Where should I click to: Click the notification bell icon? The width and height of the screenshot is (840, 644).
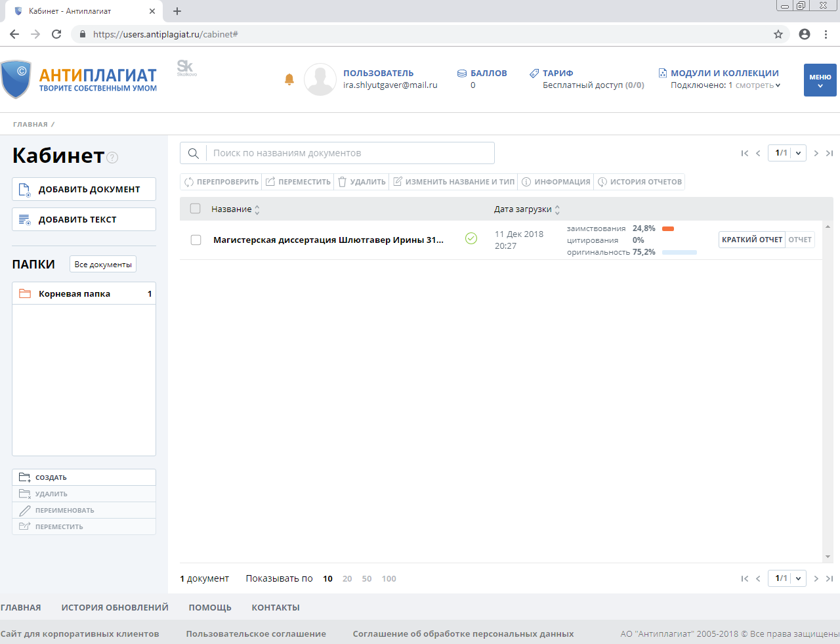tap(289, 79)
